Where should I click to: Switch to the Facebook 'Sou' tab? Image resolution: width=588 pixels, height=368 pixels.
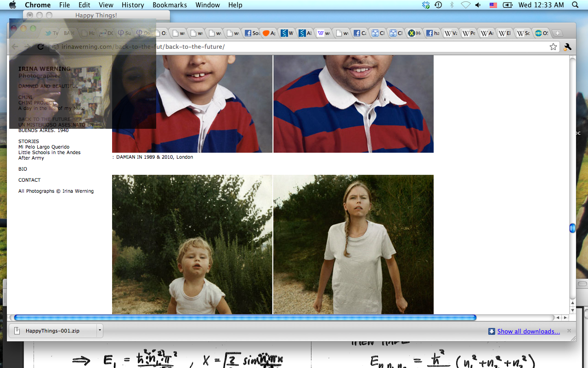pos(252,33)
